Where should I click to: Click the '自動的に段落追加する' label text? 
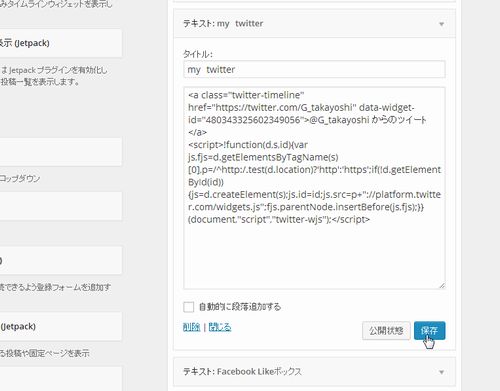point(240,307)
